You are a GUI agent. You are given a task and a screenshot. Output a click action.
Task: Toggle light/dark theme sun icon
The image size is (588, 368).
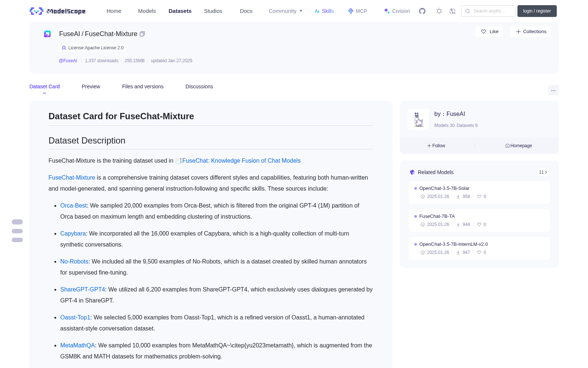439,11
